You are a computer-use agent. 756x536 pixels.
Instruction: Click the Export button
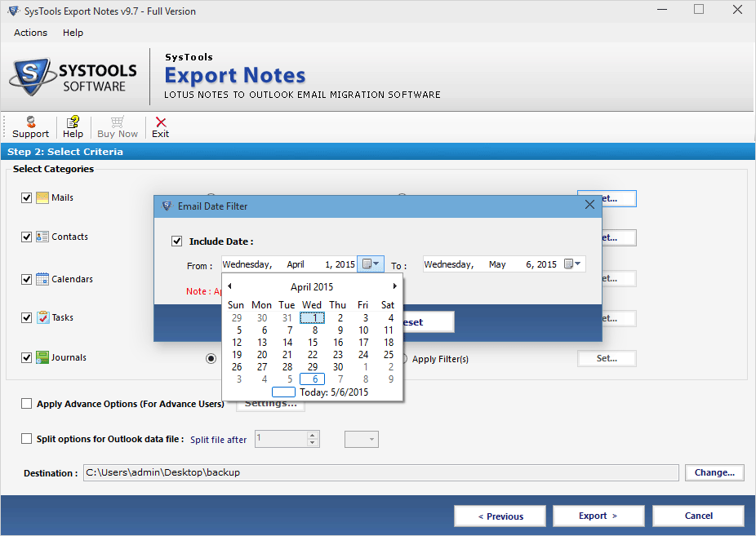[x=598, y=516]
